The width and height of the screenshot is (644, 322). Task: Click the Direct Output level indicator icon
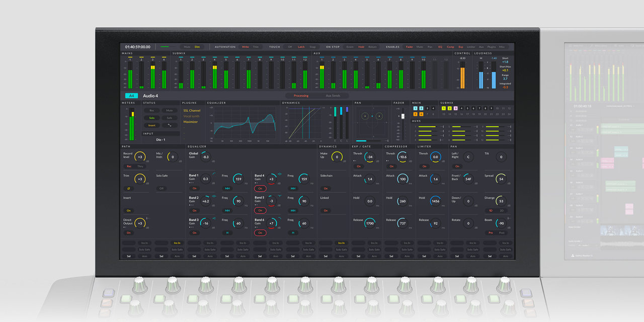(x=147, y=218)
